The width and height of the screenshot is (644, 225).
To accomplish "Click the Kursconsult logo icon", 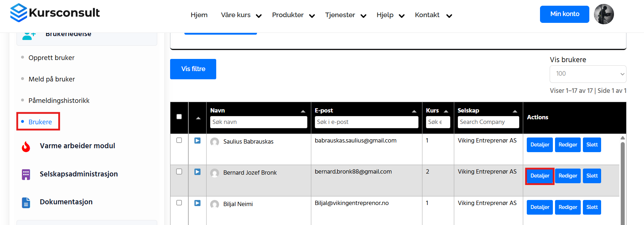I will tap(19, 13).
